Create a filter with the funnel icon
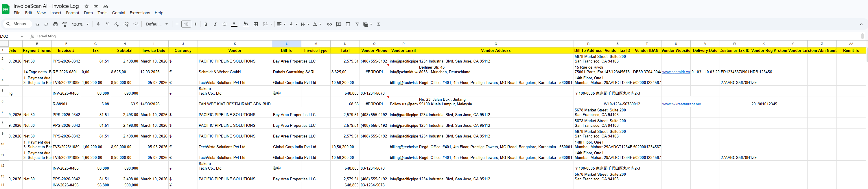Image resolution: width=868 pixels, height=189 pixels. point(357,24)
